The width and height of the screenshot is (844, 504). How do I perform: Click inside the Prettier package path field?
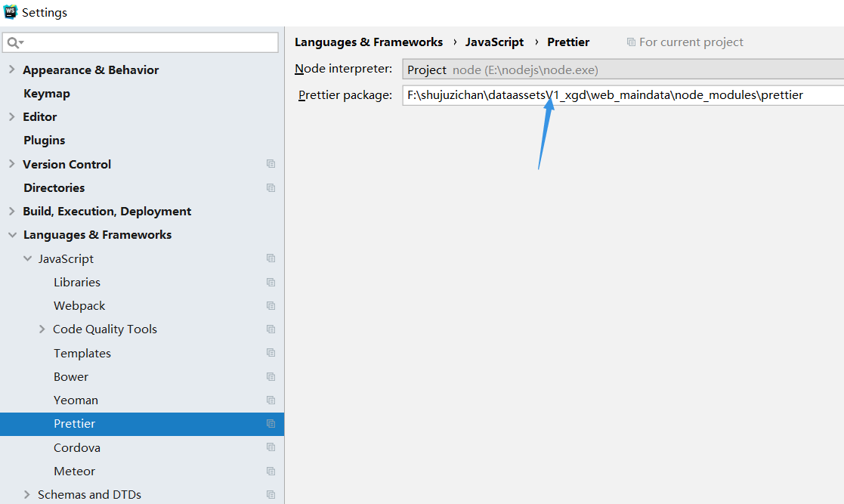pyautogui.click(x=604, y=94)
